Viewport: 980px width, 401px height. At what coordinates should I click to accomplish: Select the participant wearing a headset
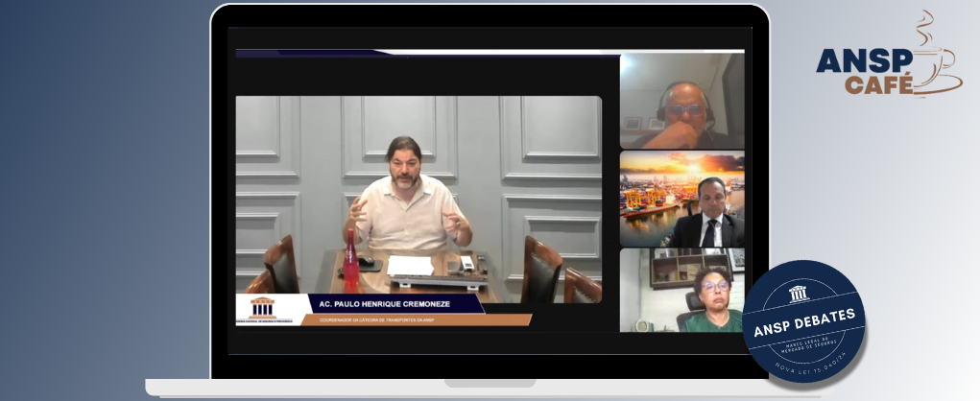[681, 101]
